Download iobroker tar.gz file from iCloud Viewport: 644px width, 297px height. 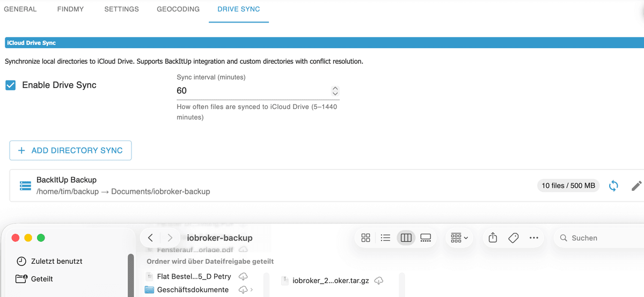pyautogui.click(x=379, y=280)
